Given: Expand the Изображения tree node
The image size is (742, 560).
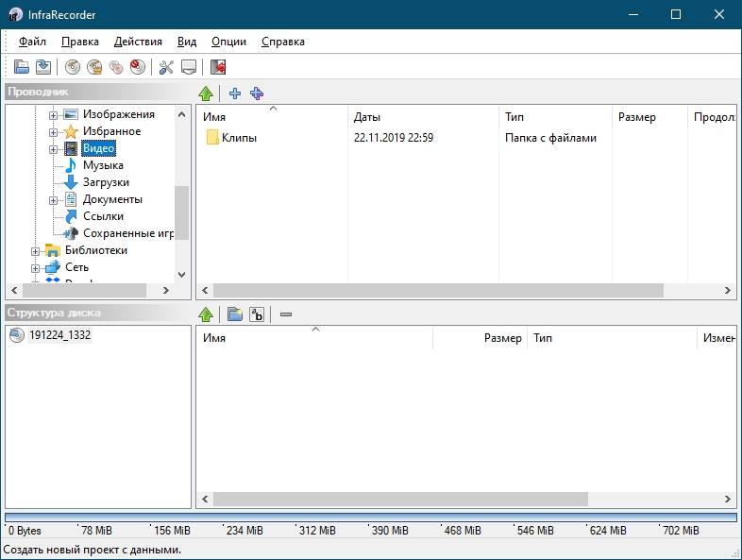Looking at the screenshot, I should [x=53, y=115].
